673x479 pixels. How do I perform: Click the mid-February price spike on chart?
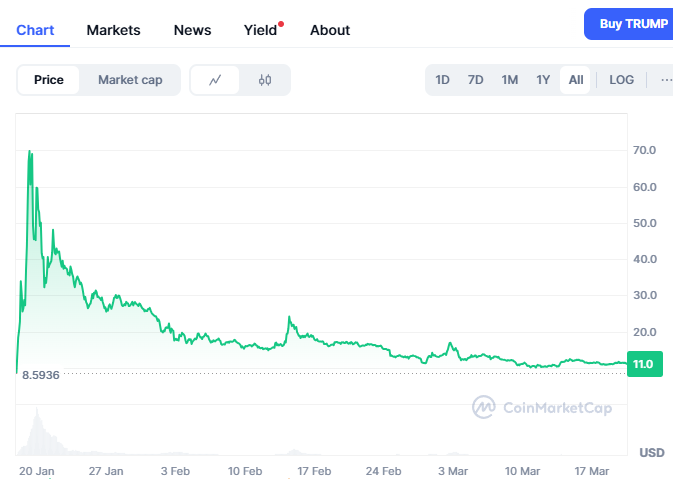click(x=289, y=318)
